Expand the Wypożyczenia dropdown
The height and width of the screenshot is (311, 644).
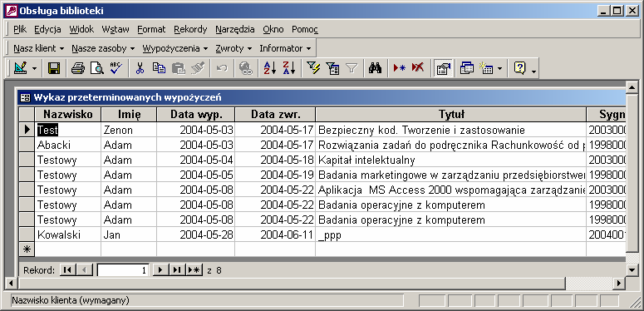tap(175, 48)
